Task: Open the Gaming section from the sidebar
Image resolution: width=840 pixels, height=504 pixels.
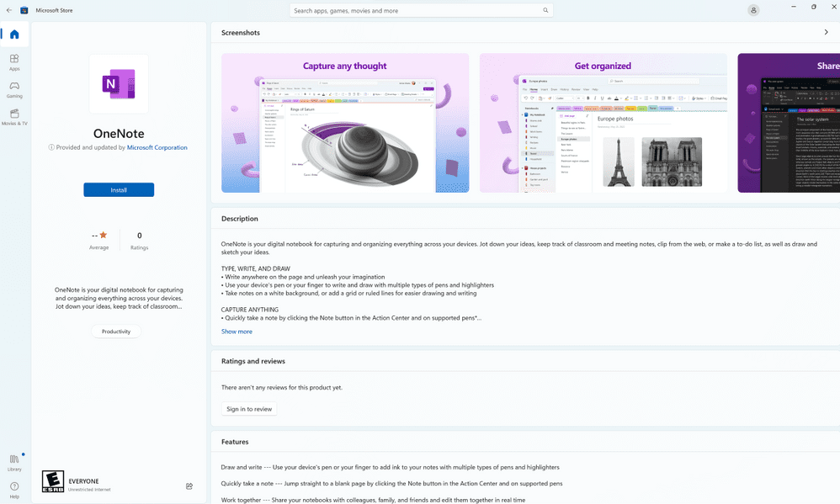Action: point(14,90)
